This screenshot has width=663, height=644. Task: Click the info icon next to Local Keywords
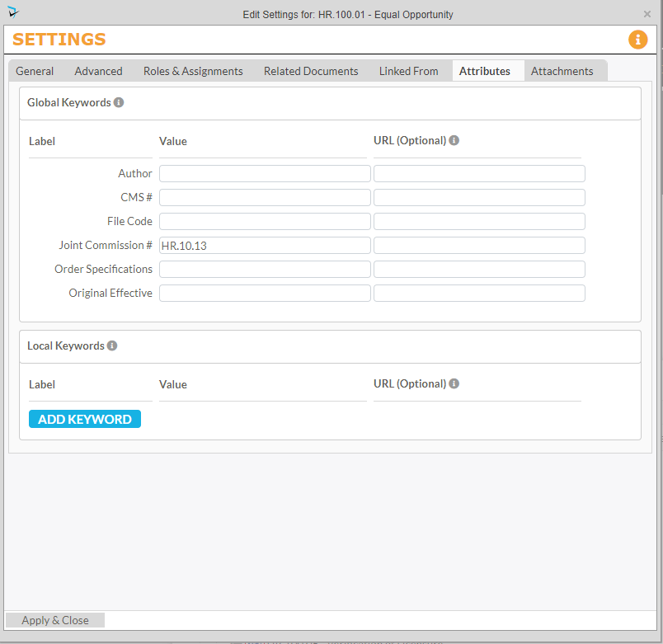pos(112,346)
